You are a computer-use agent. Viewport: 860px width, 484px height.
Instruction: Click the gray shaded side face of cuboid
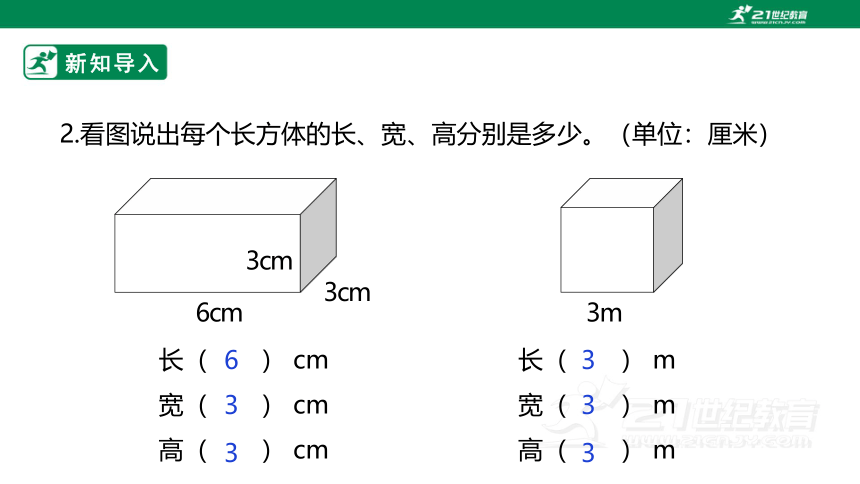tap(319, 235)
